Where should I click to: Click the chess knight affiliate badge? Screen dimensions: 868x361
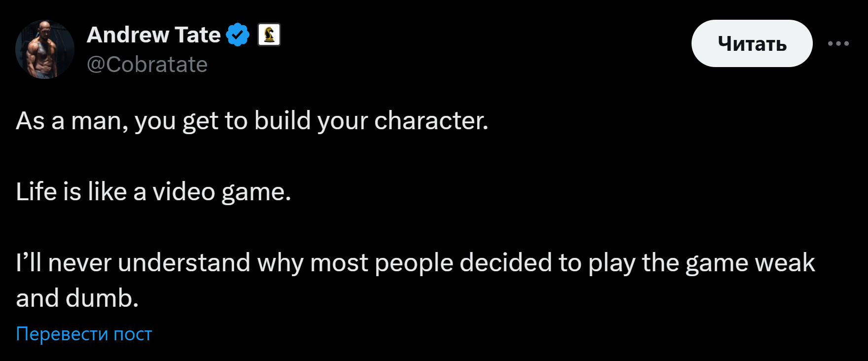(269, 35)
